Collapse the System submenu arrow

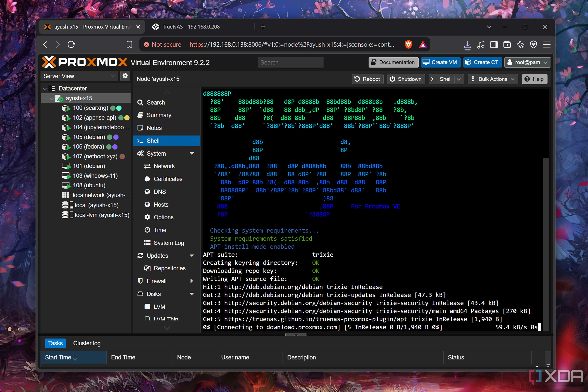[192, 154]
